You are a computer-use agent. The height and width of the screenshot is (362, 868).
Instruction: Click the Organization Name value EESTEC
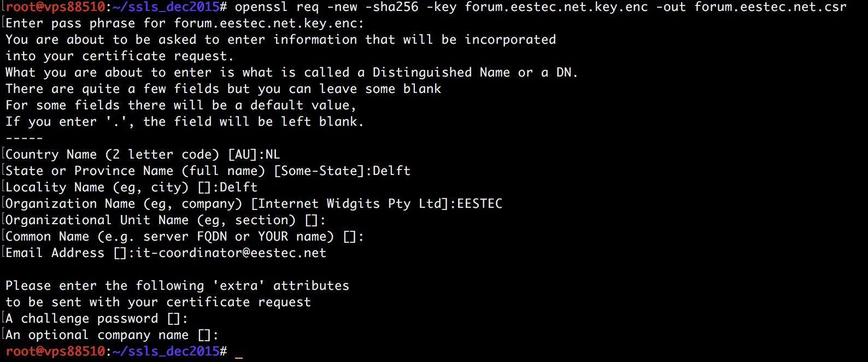(x=479, y=204)
